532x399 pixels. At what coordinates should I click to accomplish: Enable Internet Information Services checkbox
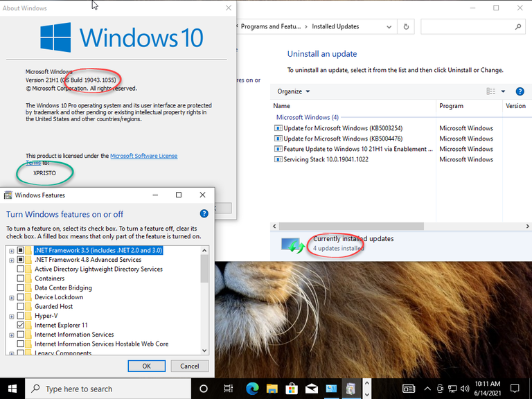point(21,335)
